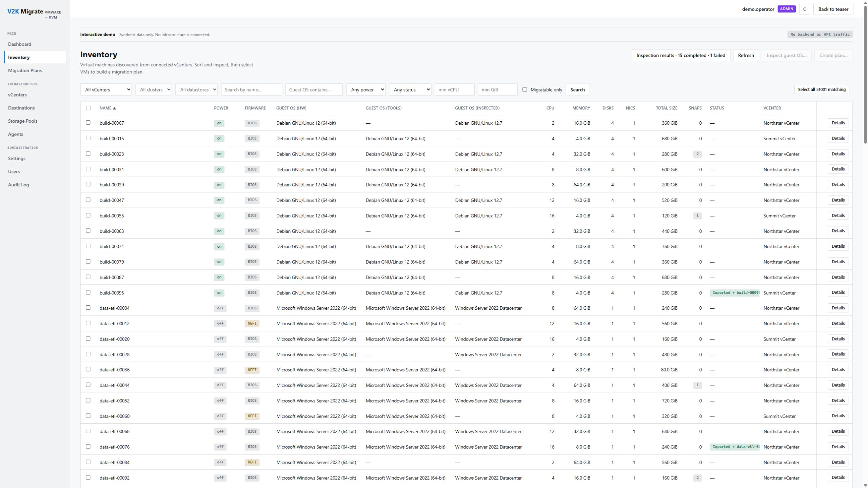The width and height of the screenshot is (868, 488).
Task: Click snapshot count badge for data-etl-00044
Action: pos(697,385)
